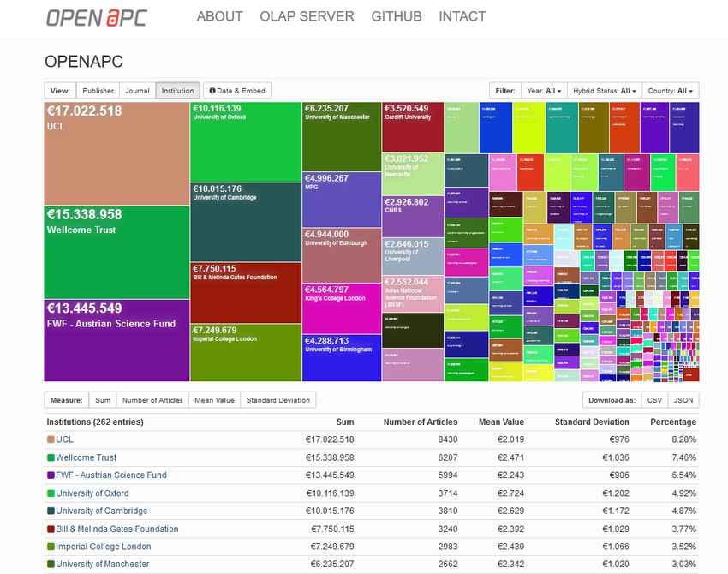Click the €2.471 mean value cell
This screenshot has height=574, width=728.
[x=510, y=457]
